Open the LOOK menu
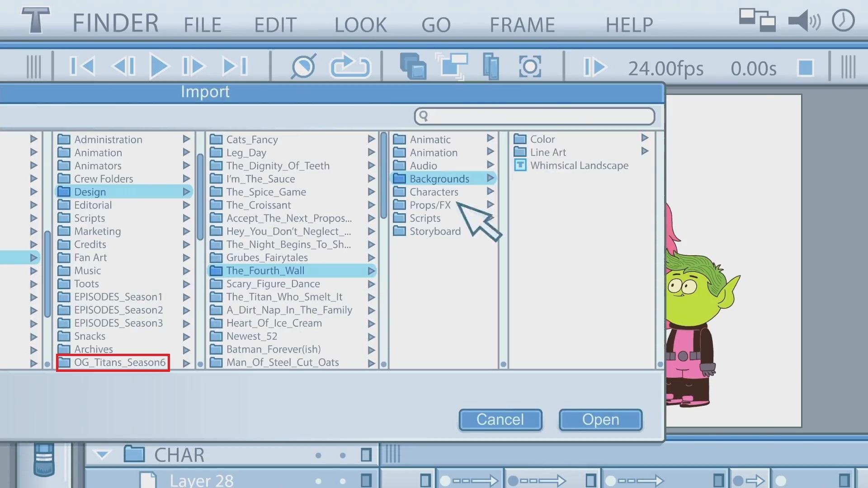This screenshot has width=868, height=488. click(361, 24)
